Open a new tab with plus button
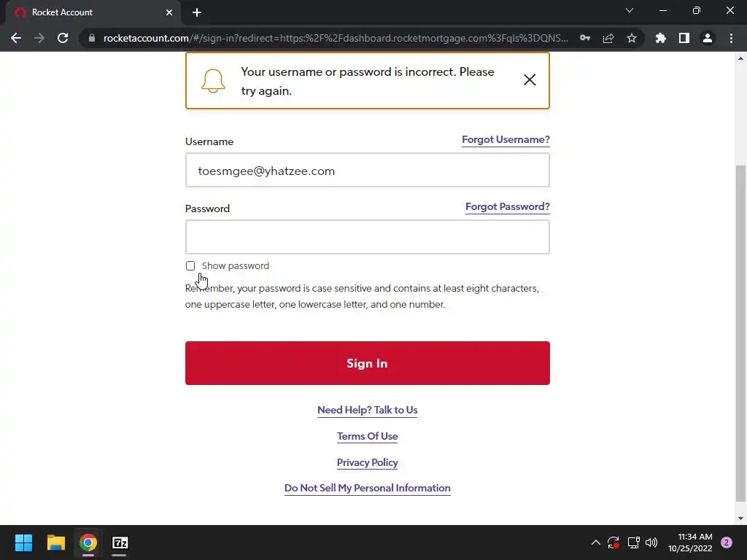 coord(197,12)
